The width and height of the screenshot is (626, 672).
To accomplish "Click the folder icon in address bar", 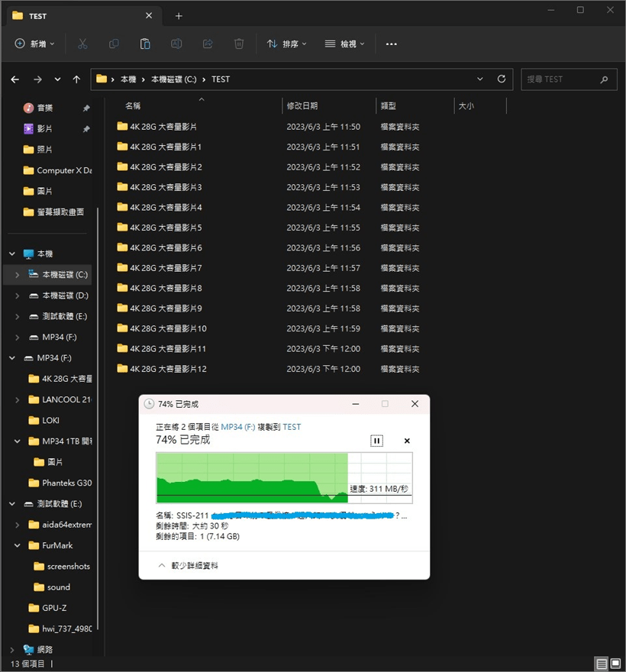I will 102,79.
